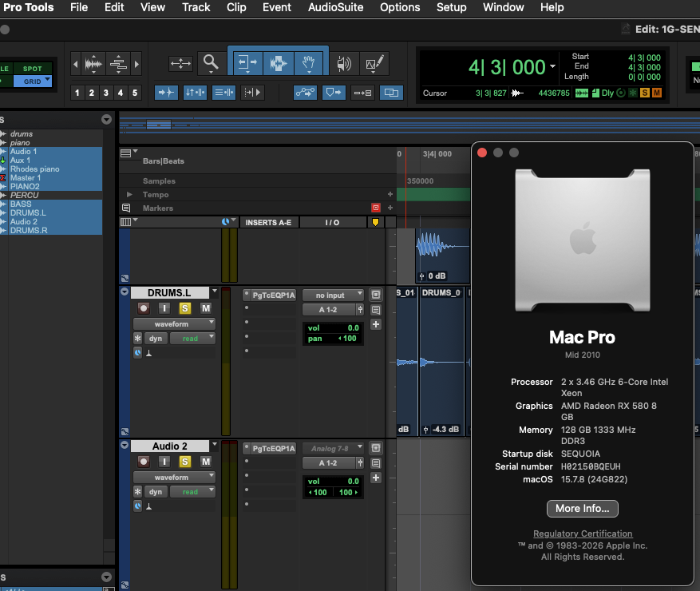The image size is (700, 591).
Task: Record-enable the DRUMS.L track
Action: click(x=144, y=308)
